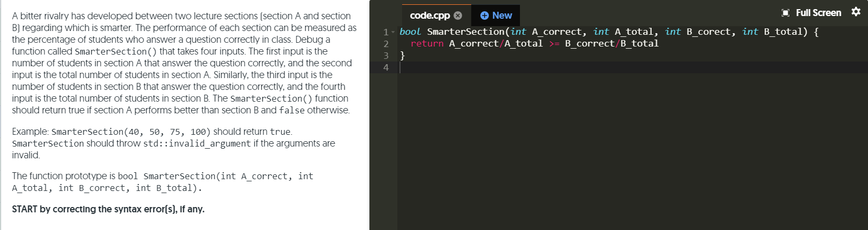The height and width of the screenshot is (230, 868).
Task: Click misspelled 'B_corect' parameter in code
Action: tap(708, 32)
